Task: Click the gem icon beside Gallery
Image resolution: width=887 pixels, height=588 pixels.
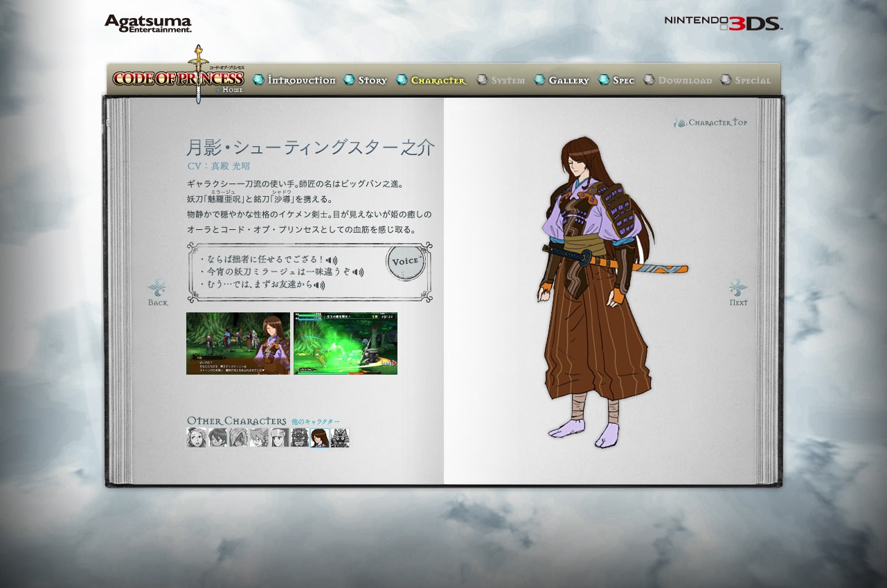Action: (x=539, y=80)
